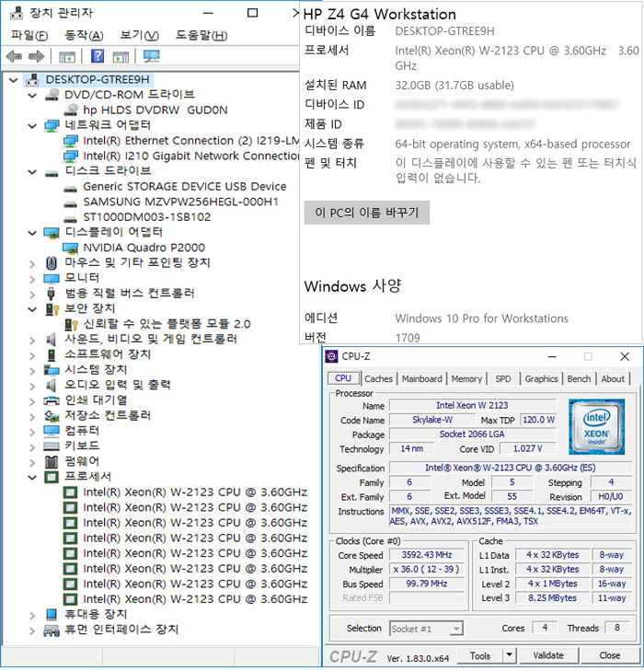Screen dimensions: 644x671
Task: Select ST1000DM003-1SB102 disk entry
Action: pos(146,217)
